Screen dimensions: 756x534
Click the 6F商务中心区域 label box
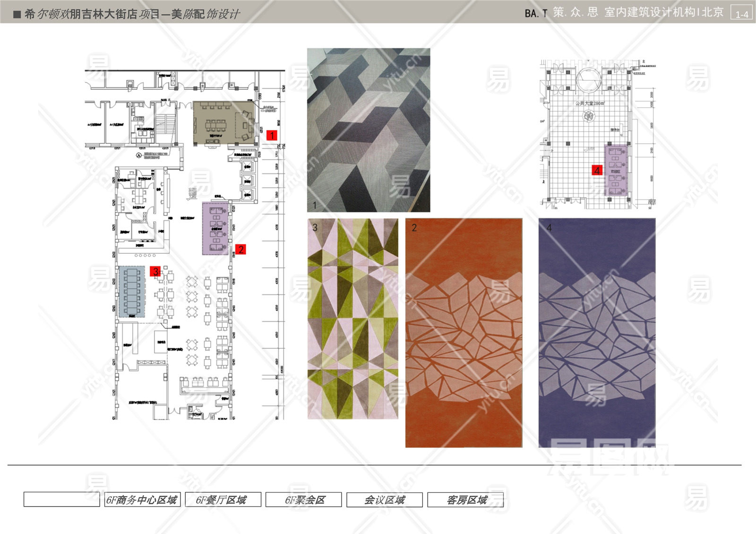pyautogui.click(x=141, y=500)
